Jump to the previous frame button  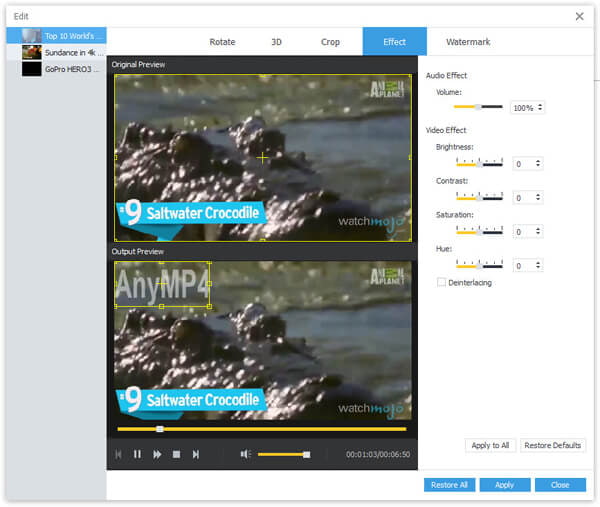tap(118, 454)
